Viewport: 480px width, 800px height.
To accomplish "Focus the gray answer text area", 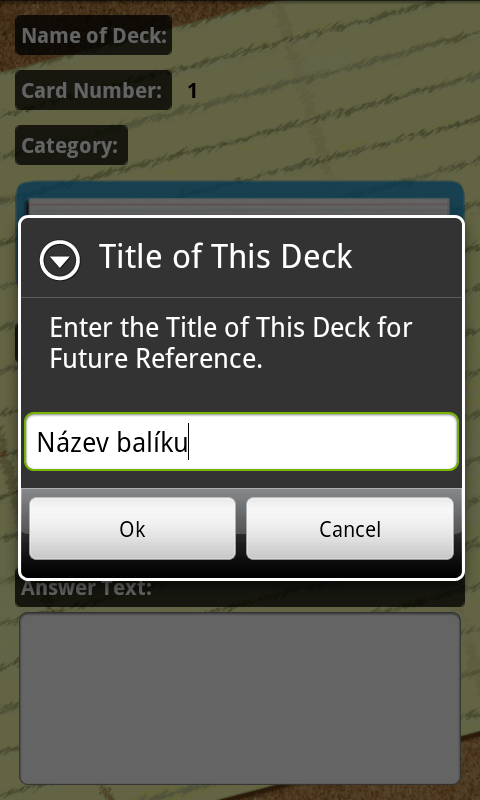I will [x=240, y=698].
